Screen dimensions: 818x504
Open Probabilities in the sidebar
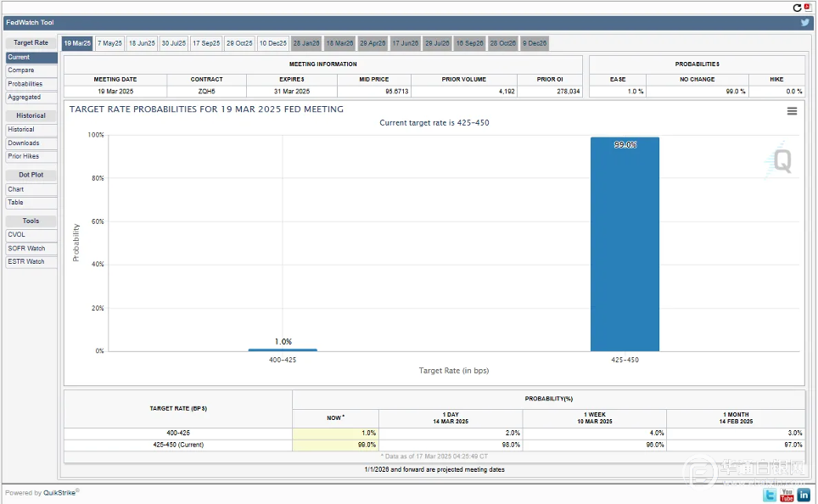point(31,84)
